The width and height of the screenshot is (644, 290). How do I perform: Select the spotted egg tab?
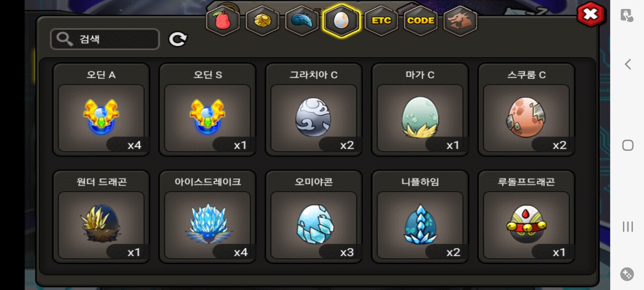341,21
